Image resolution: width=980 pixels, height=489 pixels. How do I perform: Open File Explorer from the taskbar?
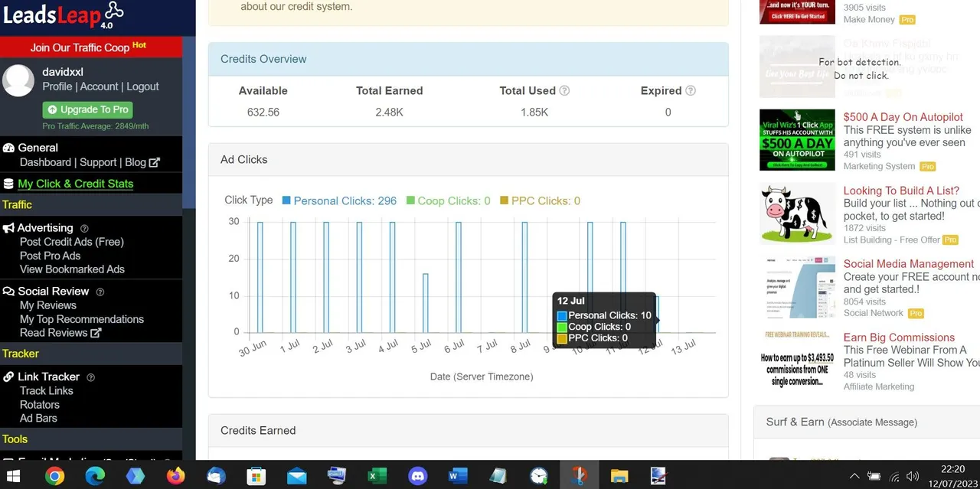click(619, 476)
